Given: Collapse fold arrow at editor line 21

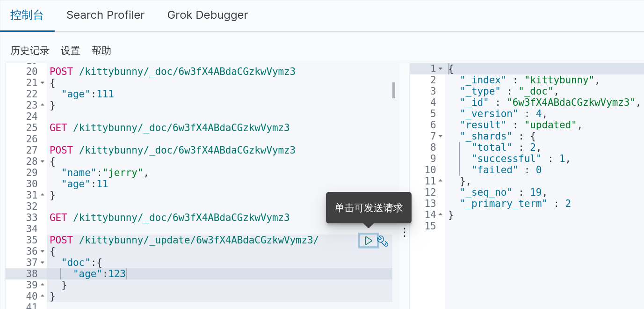Looking at the screenshot, I should point(43,83).
